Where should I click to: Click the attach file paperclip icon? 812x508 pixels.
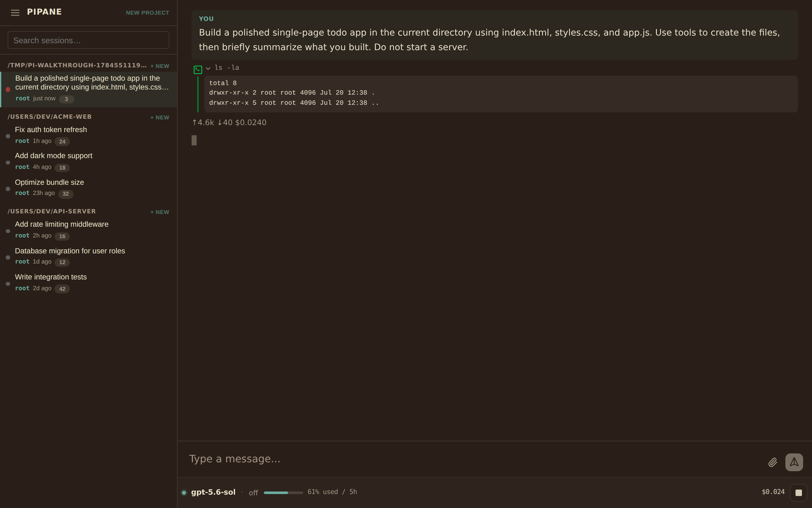773,462
